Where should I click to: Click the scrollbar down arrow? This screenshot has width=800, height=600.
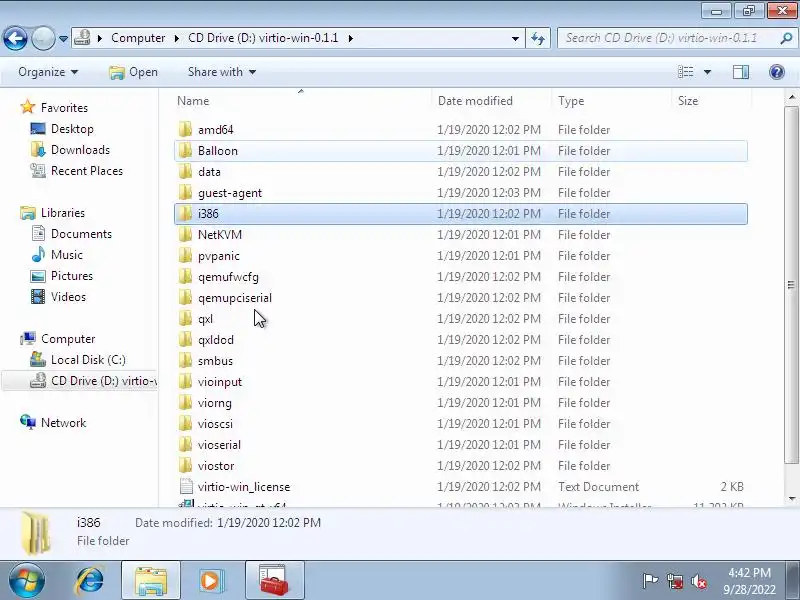[x=791, y=498]
